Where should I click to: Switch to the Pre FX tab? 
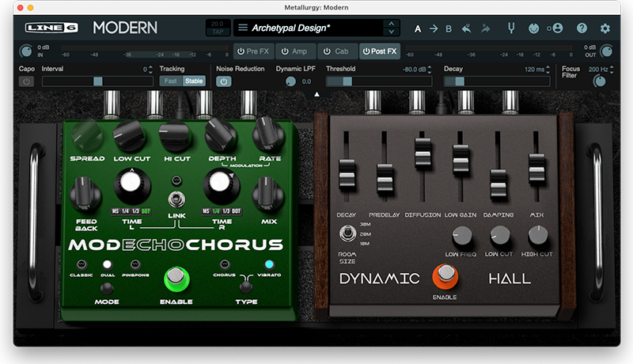pos(253,51)
